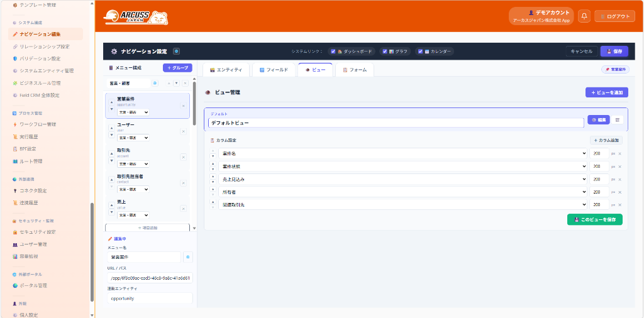Open the 案件状態 column dropdown
Viewport: 644px width, 318px height.
tap(402, 166)
